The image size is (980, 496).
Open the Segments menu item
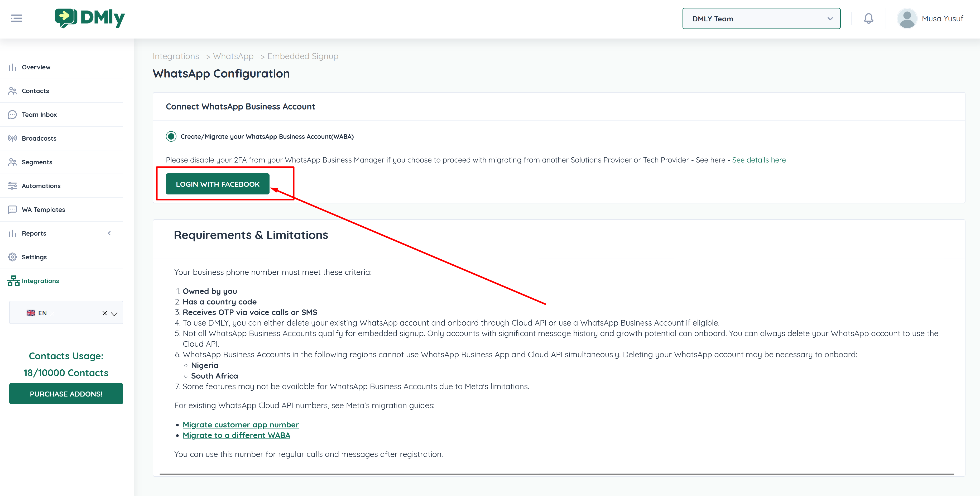(x=37, y=162)
